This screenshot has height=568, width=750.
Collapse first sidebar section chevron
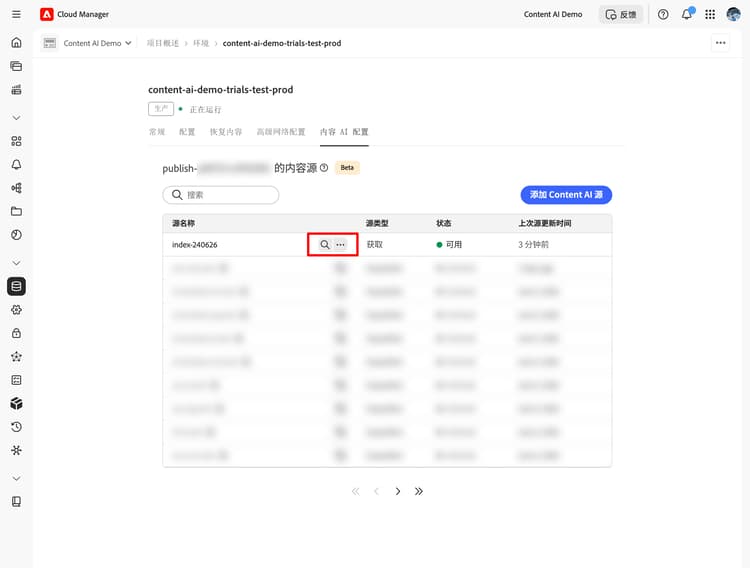[16, 118]
